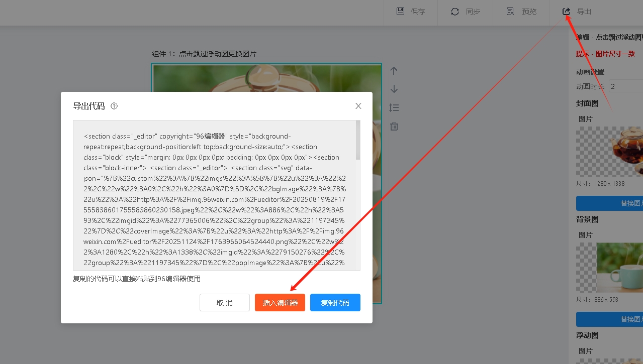
Task: Click the blue 复制代码 button
Action: click(335, 303)
